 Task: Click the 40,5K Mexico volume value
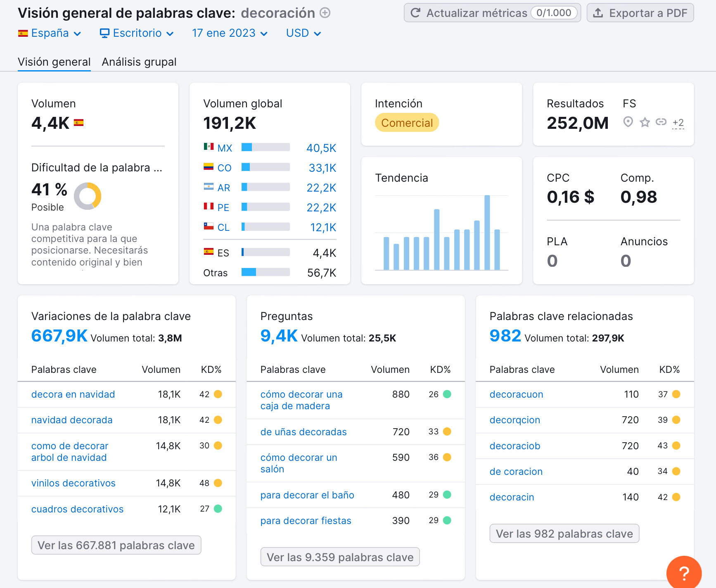coord(321,148)
